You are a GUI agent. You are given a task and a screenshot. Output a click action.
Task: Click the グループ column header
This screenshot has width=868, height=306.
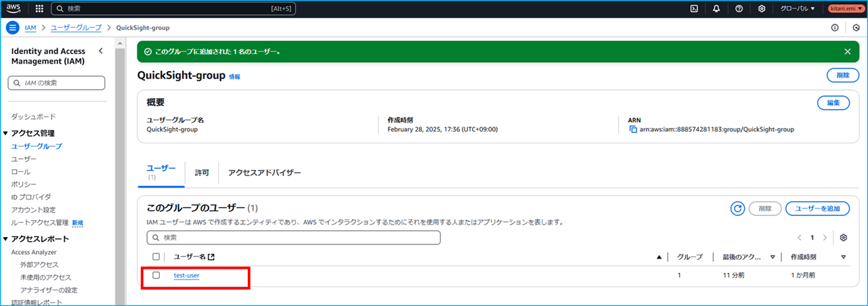[x=690, y=257]
